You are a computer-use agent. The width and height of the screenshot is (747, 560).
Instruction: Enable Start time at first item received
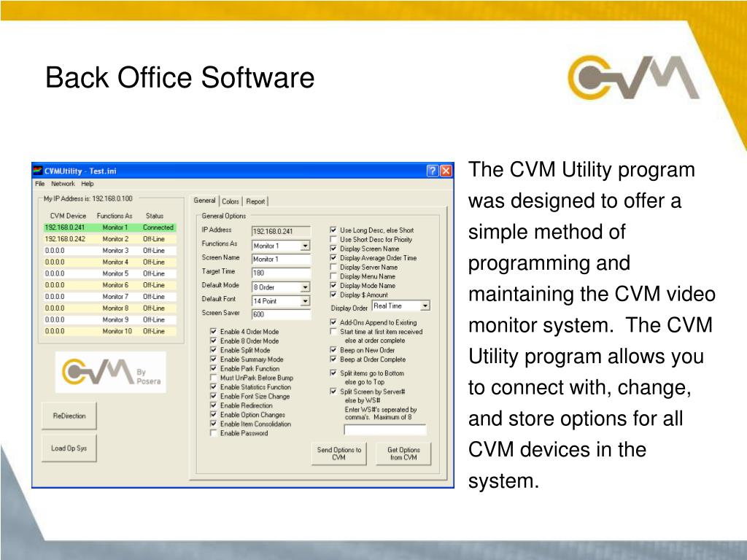click(333, 332)
